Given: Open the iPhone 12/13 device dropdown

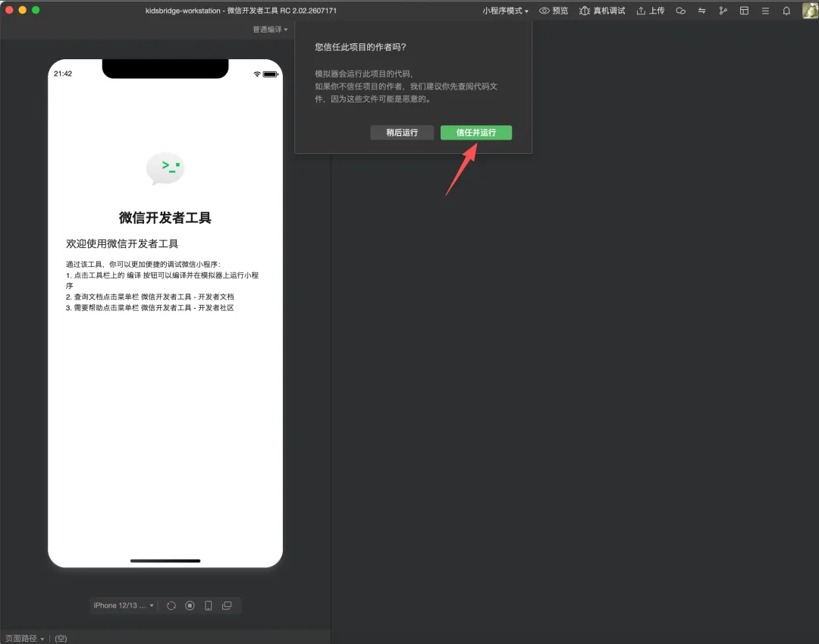Looking at the screenshot, I should pos(124,605).
